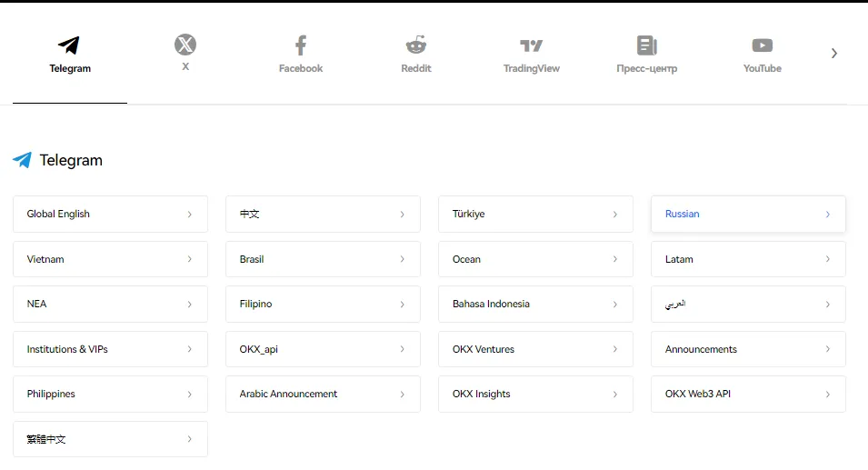868x470 pixels.
Task: Click the chevron on OKX Ventures card
Action: pyautogui.click(x=614, y=349)
